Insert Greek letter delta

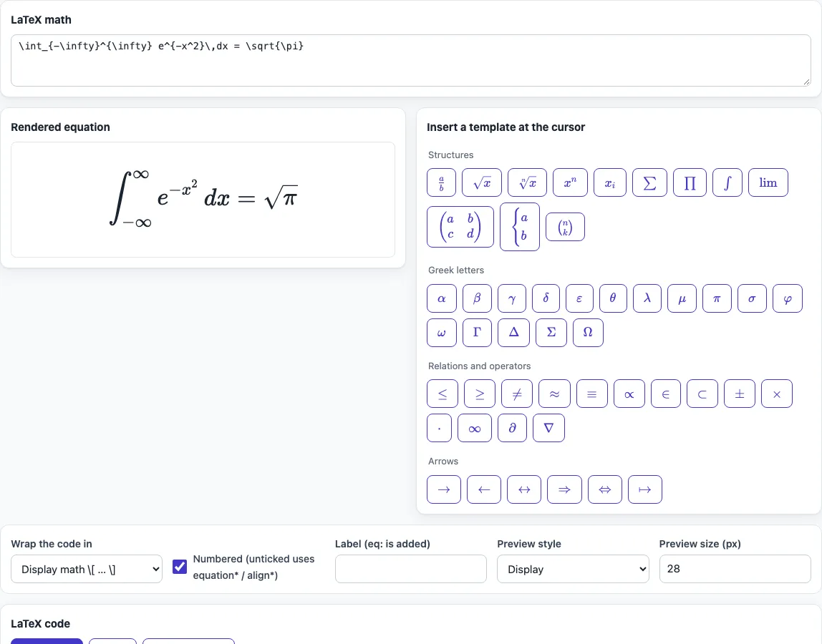click(546, 298)
